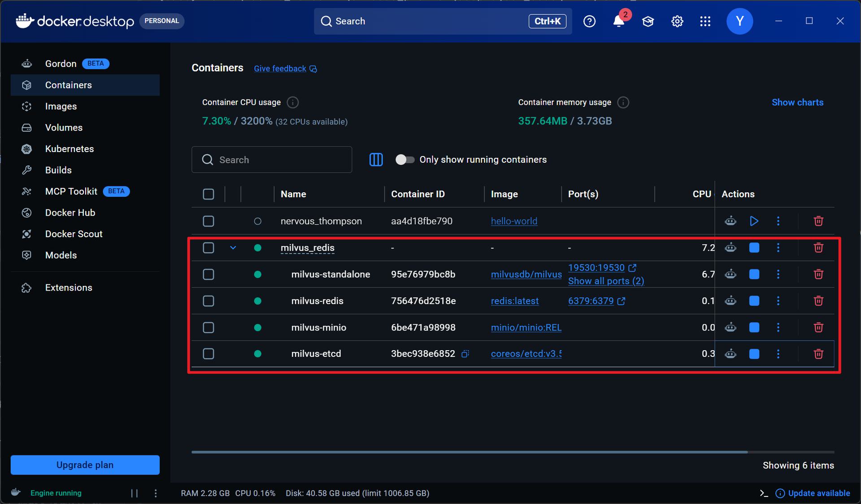Viewport: 861px width, 504px height.
Task: Stop the milvus-etcd container
Action: (x=754, y=354)
